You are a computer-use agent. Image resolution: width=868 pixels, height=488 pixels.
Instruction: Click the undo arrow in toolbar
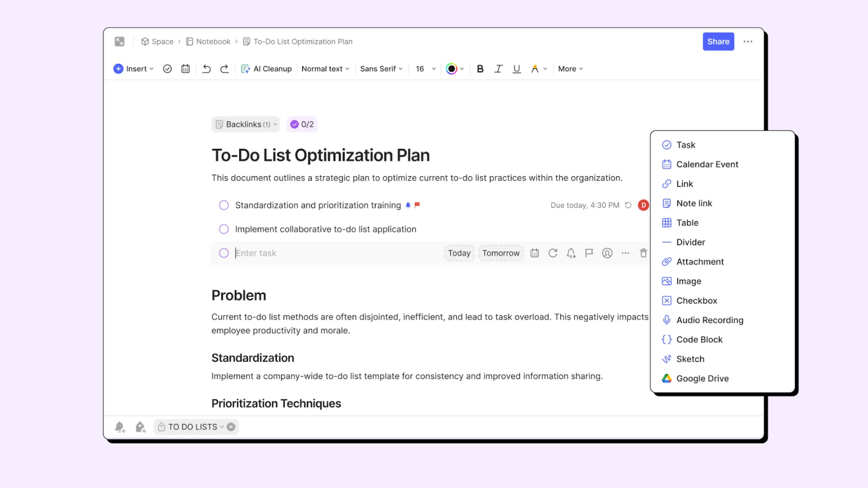(x=206, y=69)
